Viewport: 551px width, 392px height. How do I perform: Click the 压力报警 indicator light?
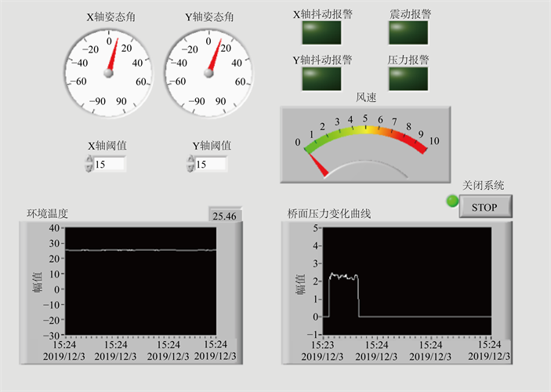click(409, 78)
